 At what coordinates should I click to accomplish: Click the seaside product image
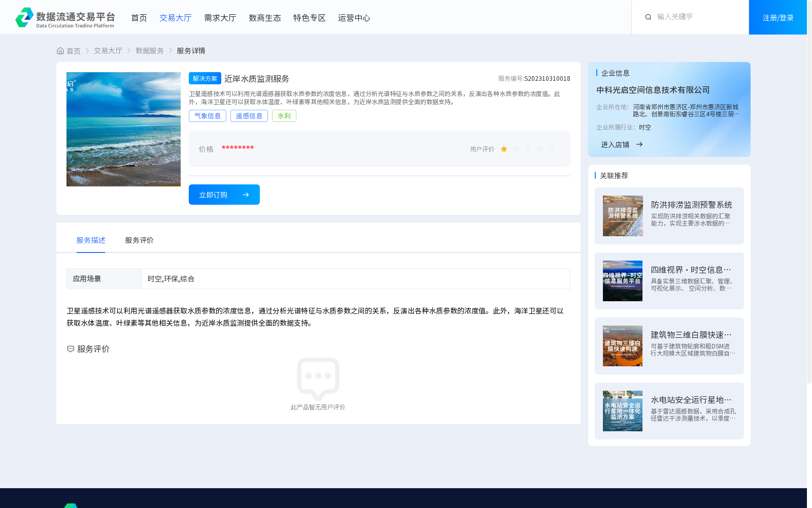coord(123,129)
